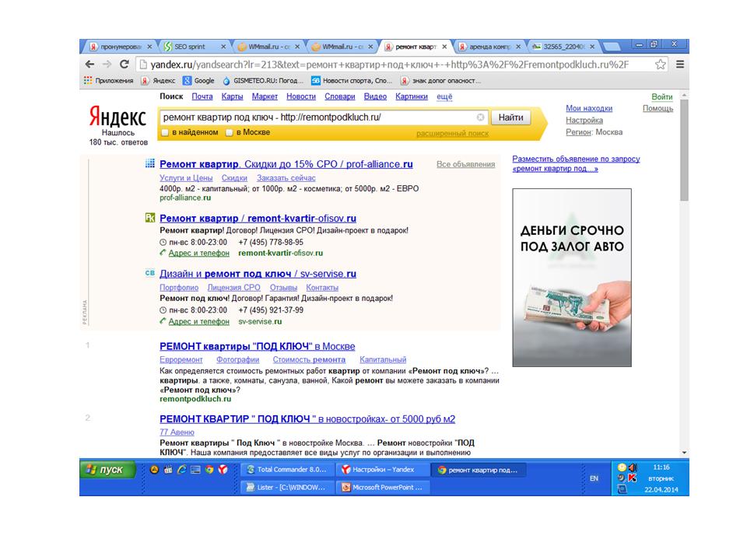Viewport: 747px width, 560px height.
Task: Open the Настройка link
Action: click(584, 121)
